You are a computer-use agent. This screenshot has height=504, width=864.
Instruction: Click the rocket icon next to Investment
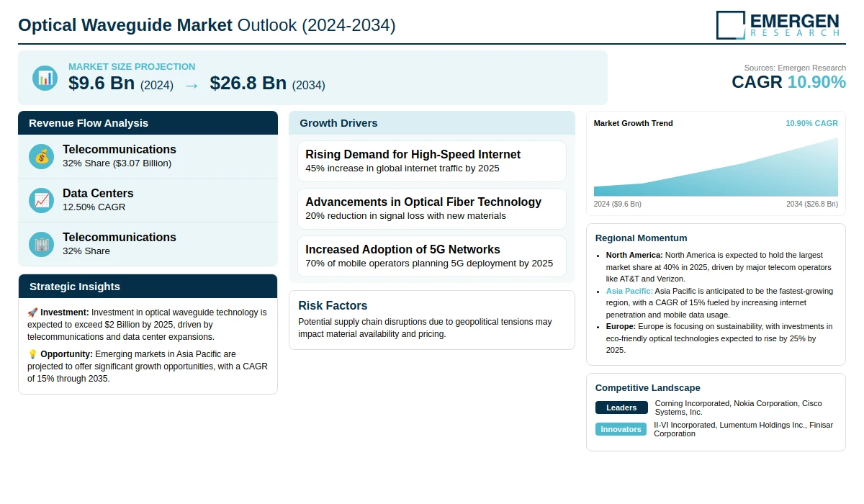pyautogui.click(x=32, y=312)
